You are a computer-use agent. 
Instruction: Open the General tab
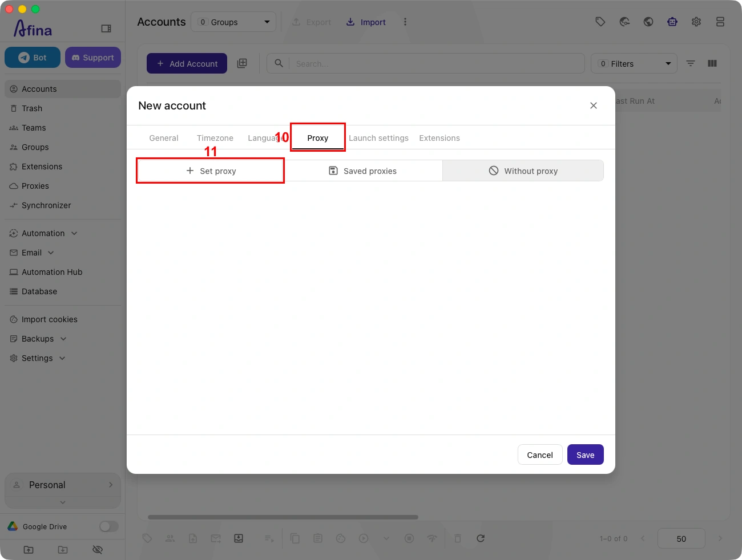[x=164, y=138]
